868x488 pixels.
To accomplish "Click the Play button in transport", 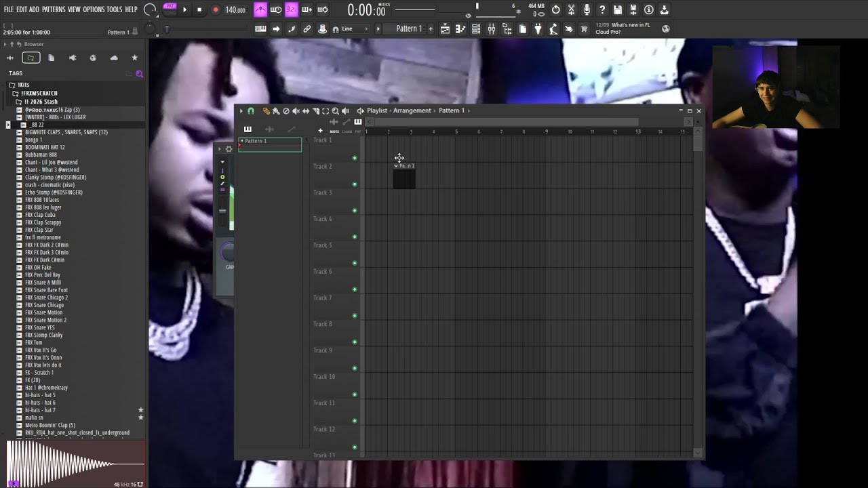I will [x=184, y=9].
